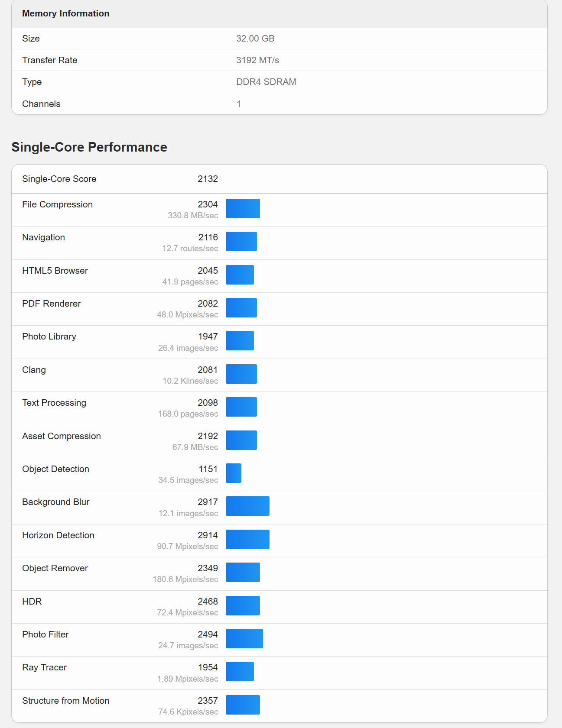562x728 pixels.
Task: Select the Clang 10.2 Klines/sec text
Action: pos(190,381)
